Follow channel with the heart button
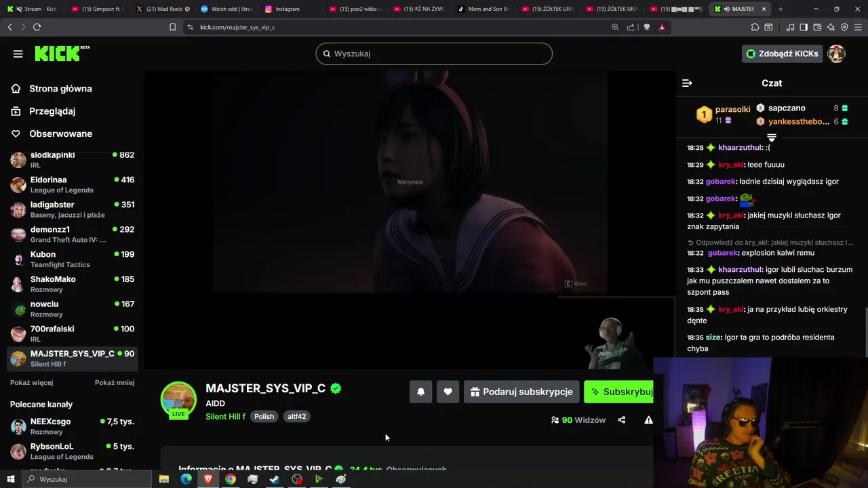Screen dimensions: 868x488 (448, 392)
